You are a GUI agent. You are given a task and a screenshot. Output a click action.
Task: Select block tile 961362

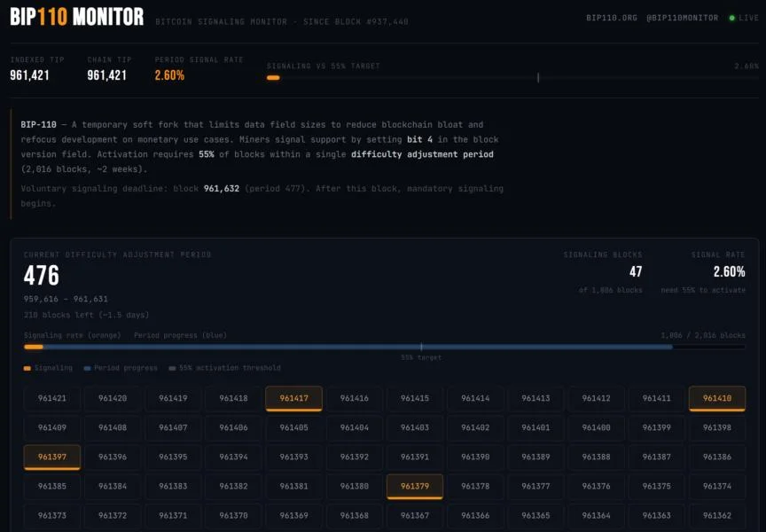(717, 516)
